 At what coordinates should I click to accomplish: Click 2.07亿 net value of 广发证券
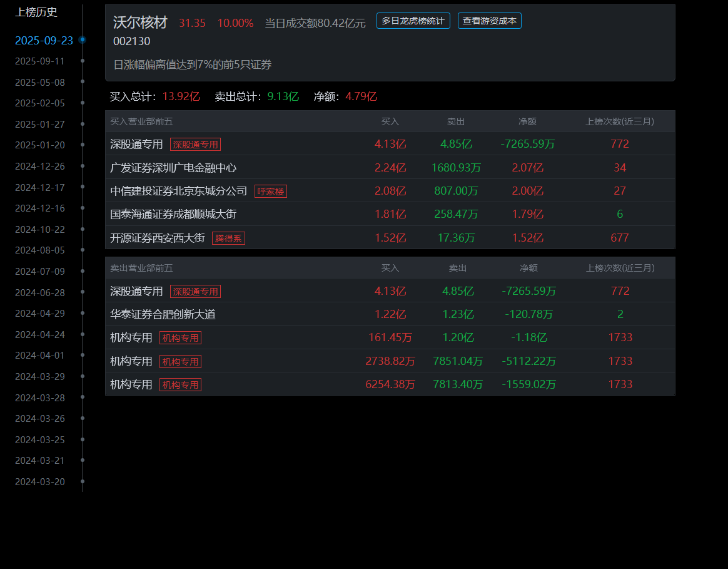coord(527,167)
